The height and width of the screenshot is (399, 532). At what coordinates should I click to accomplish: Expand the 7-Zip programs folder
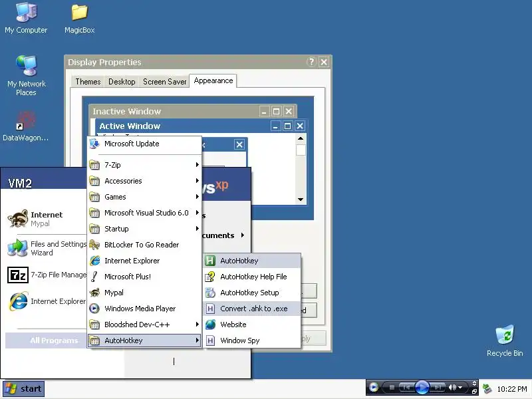click(144, 165)
